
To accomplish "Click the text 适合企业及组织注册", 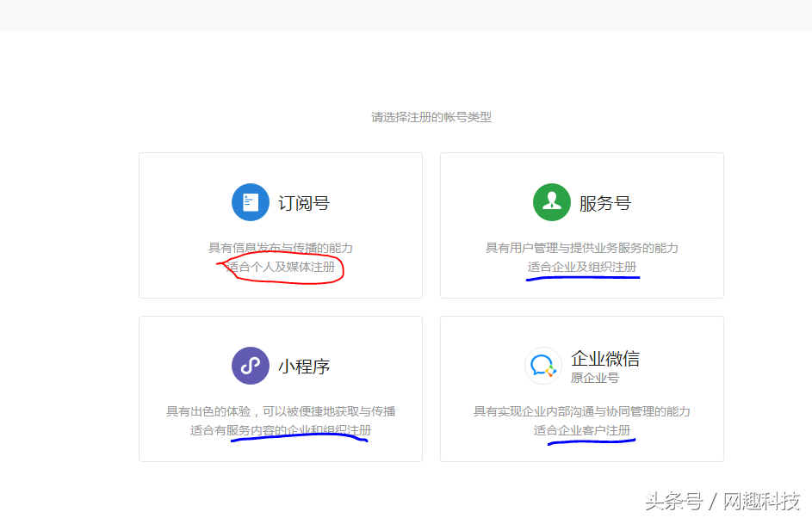I will (581, 267).
